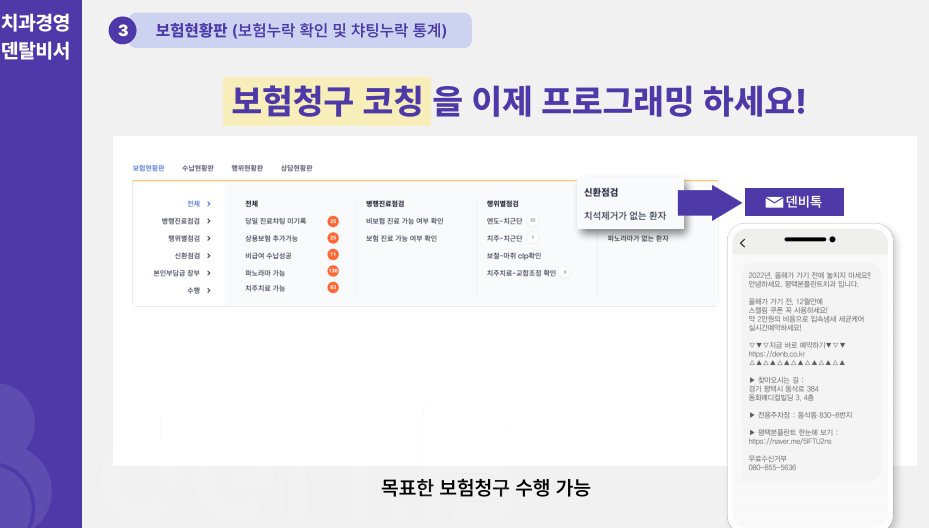929x528 pixels.
Task: Expand the 병행진료점검 sidebar item
Action: (x=208, y=221)
